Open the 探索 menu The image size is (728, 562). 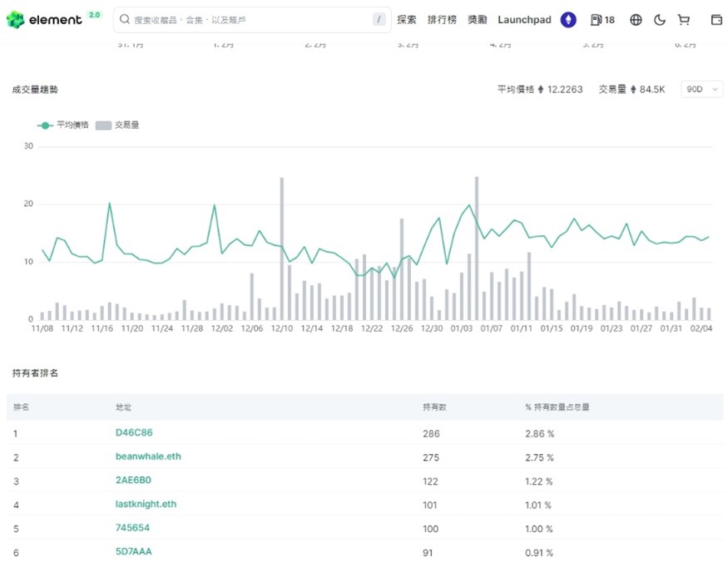pos(407,20)
